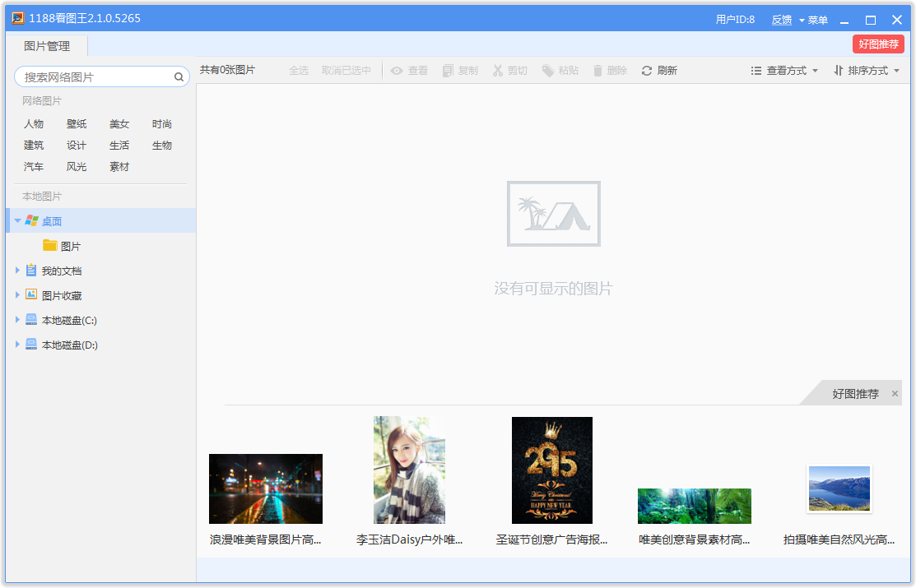Click the 反馈 feedback link
Screen dimensions: 916x588
[781, 19]
